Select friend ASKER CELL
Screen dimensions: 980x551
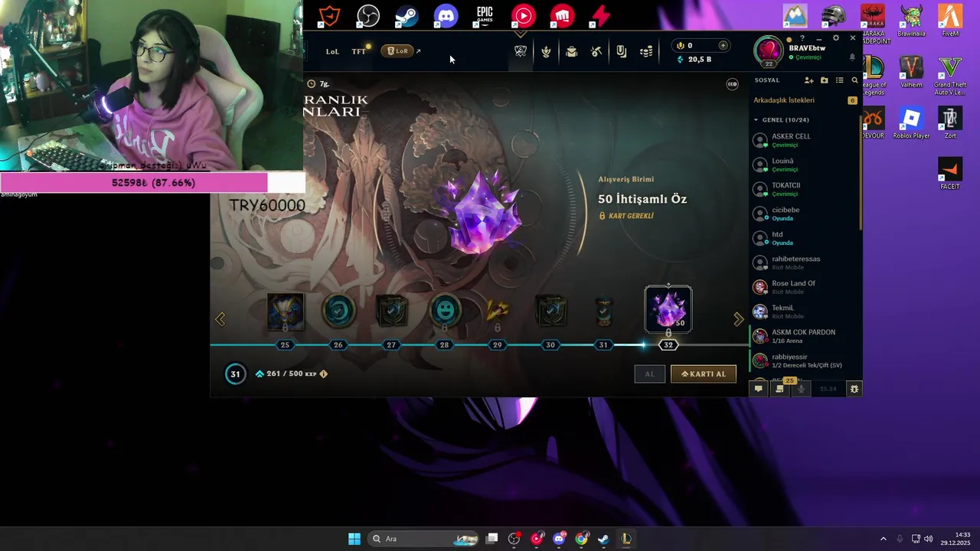click(805, 140)
